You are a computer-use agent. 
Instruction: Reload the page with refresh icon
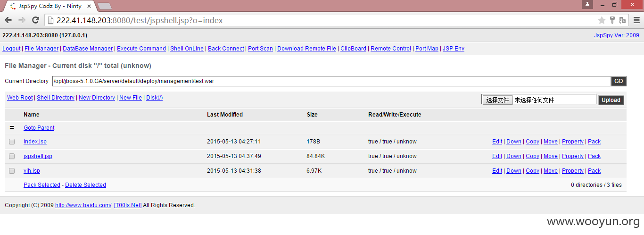click(x=35, y=20)
